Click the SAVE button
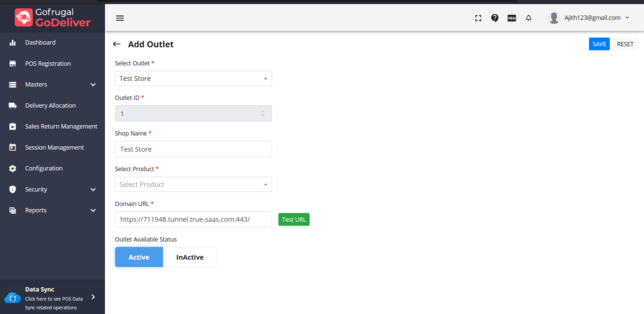 [x=599, y=44]
